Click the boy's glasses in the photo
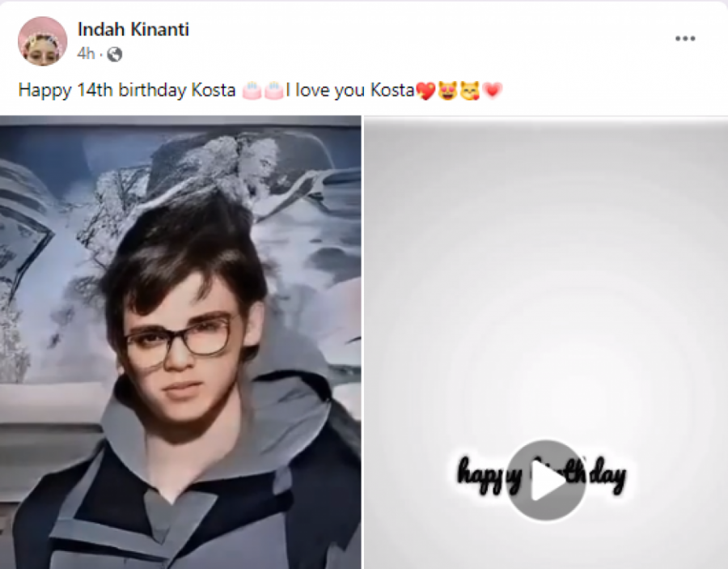This screenshot has width=728, height=569. [x=179, y=338]
